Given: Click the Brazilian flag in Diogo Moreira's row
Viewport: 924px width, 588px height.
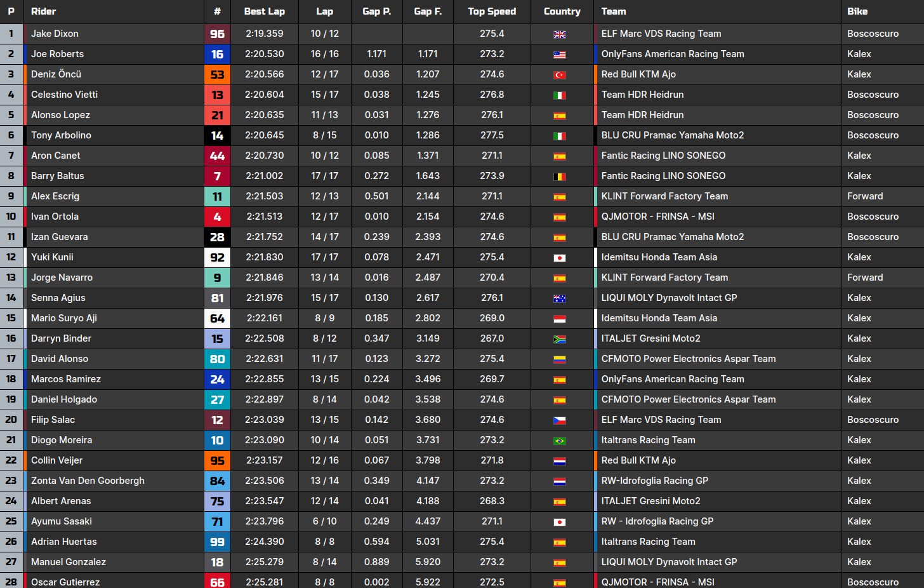Looking at the screenshot, I should point(559,441).
